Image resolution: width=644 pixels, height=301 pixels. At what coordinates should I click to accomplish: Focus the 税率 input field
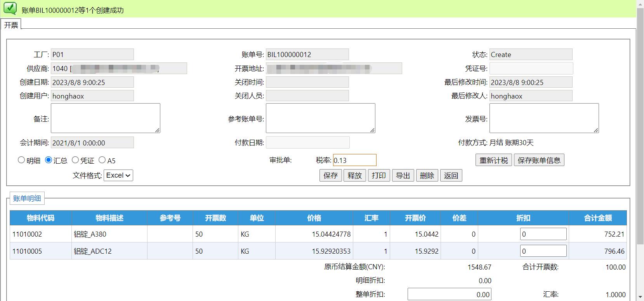(355, 160)
